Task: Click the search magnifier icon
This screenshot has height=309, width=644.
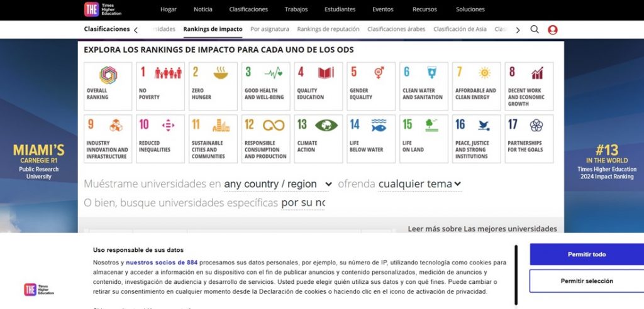Action: [535, 30]
